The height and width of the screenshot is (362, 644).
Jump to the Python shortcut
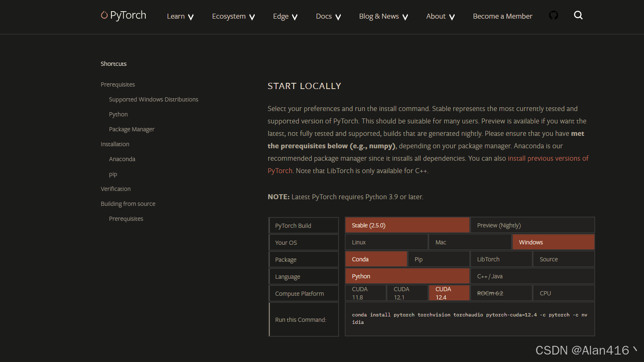(118, 114)
